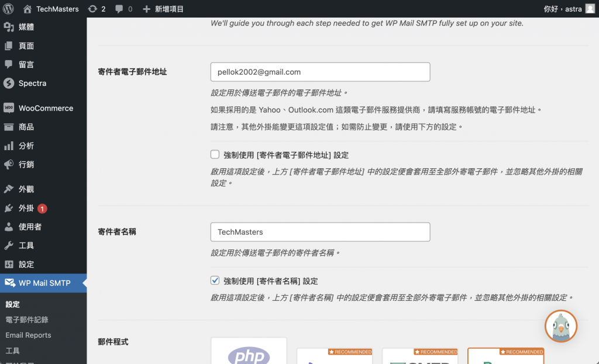Click the 寄件者電子郵件地址 input field
Image resolution: width=599 pixels, height=364 pixels.
pyautogui.click(x=320, y=72)
